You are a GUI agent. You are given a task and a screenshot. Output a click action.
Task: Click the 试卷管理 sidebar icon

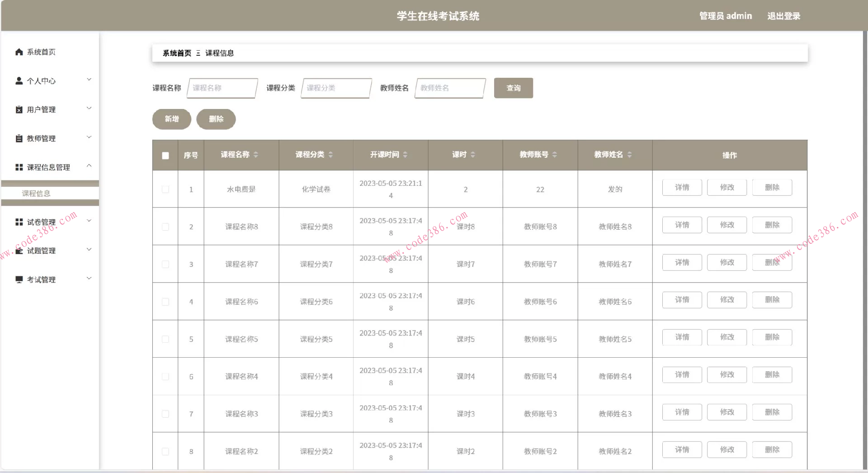(x=19, y=222)
